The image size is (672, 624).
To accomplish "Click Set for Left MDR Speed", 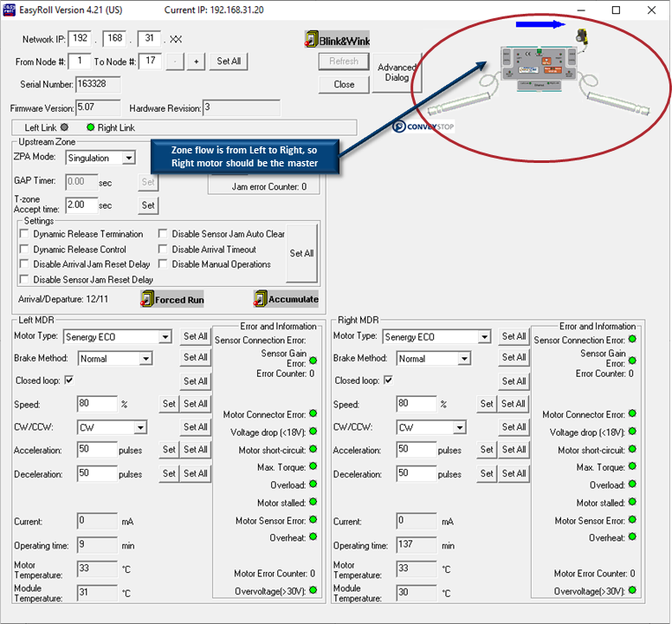I will pos(169,404).
